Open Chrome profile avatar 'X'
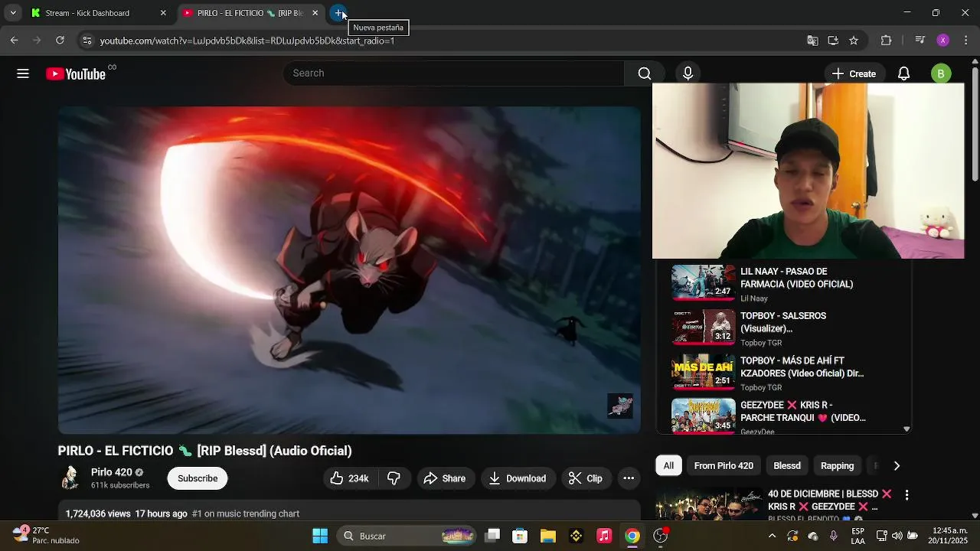Image resolution: width=980 pixels, height=551 pixels. (x=943, y=41)
